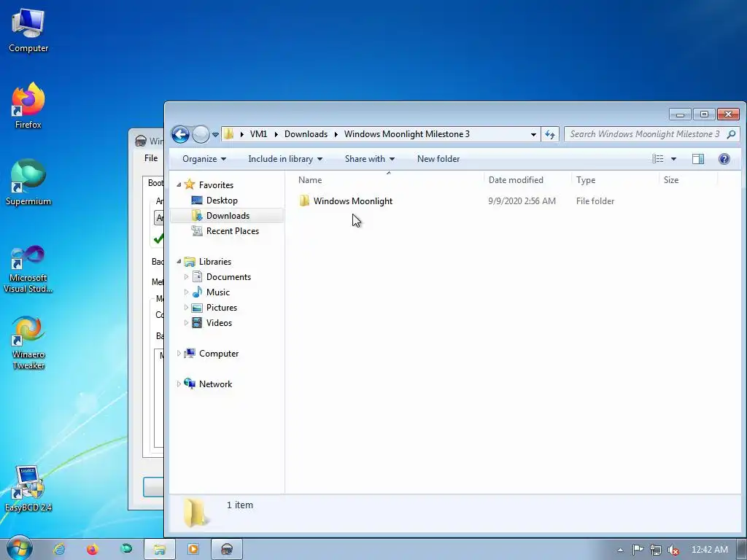
Task: Open the Organize menu
Action: (204, 159)
